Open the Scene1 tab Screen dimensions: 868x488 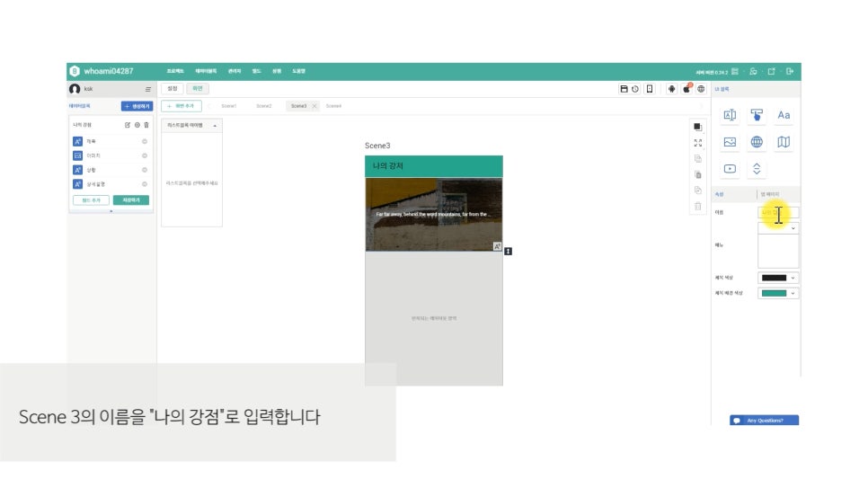(x=228, y=106)
